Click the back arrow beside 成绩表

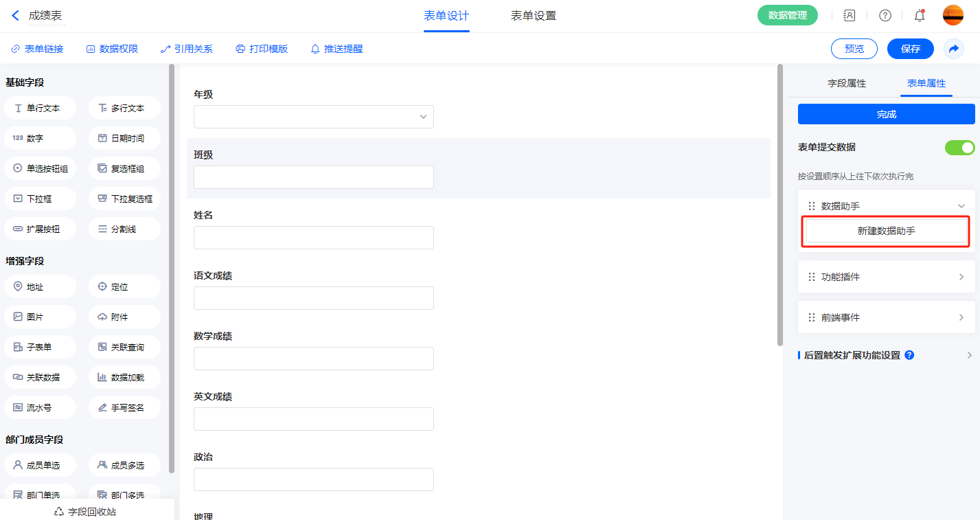pyautogui.click(x=15, y=15)
